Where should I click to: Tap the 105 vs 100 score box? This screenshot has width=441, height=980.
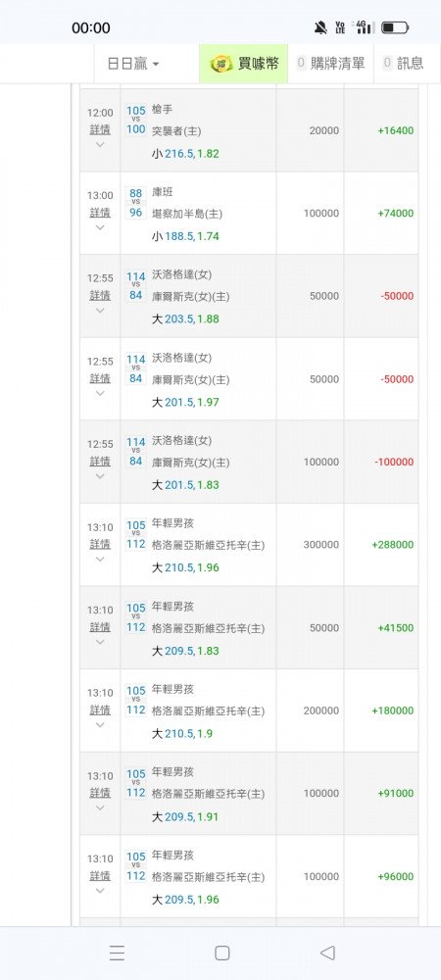135,120
